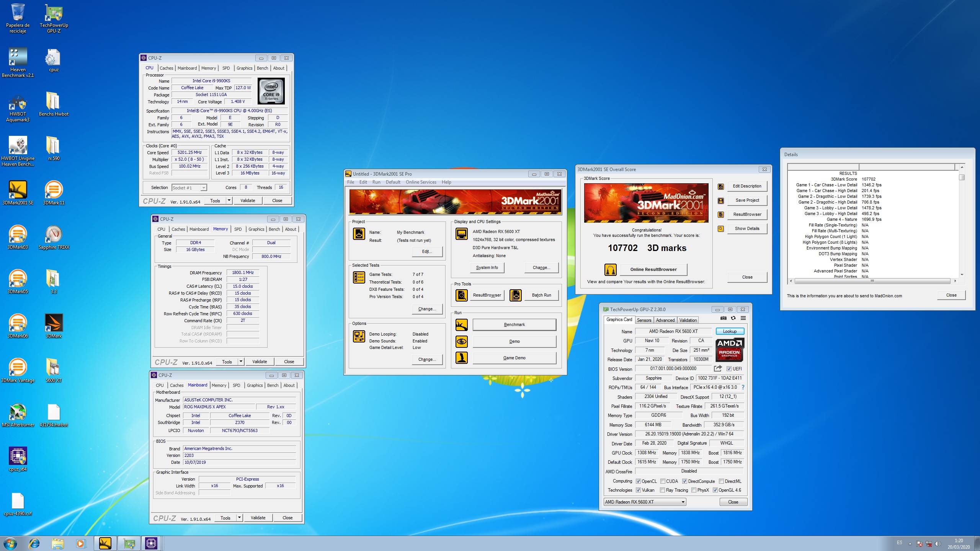Open the Heaven Benchmark v2.1 shortcut

coord(18,62)
